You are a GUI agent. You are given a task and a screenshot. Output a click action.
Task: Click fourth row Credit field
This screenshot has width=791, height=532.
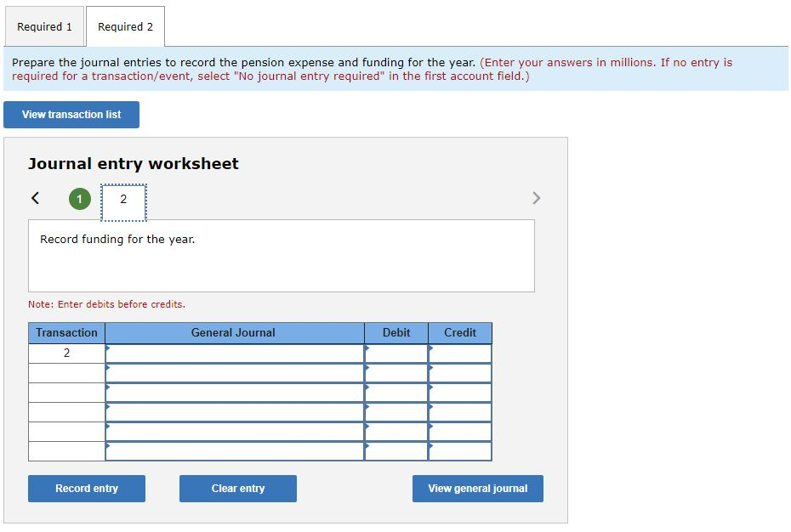pos(460,412)
